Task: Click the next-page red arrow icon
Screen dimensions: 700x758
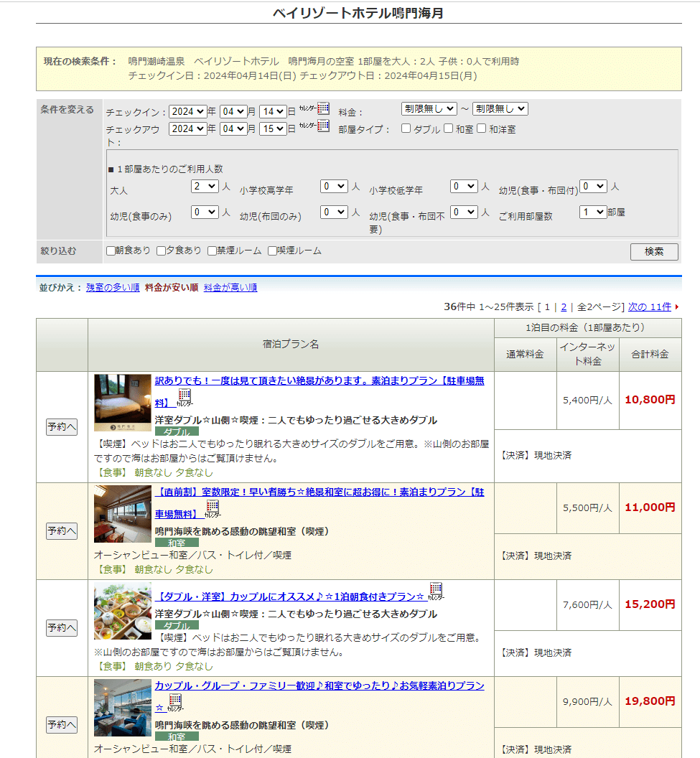Action: pyautogui.click(x=676, y=307)
